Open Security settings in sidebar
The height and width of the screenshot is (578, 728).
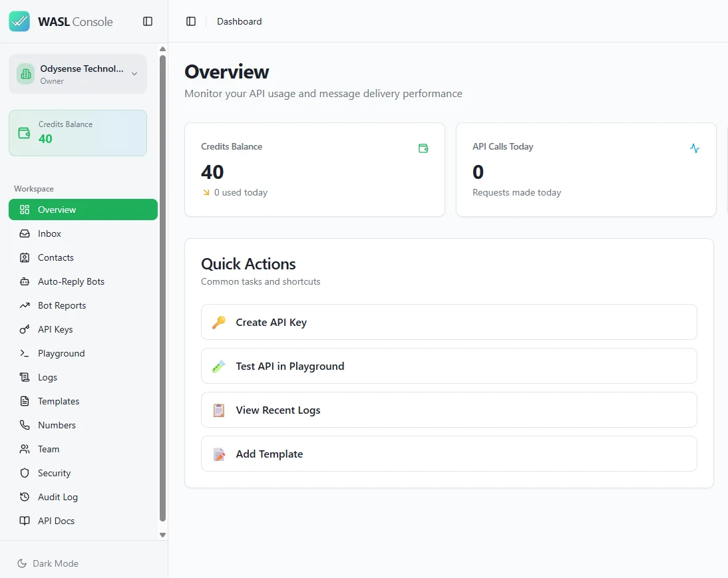tap(83, 473)
